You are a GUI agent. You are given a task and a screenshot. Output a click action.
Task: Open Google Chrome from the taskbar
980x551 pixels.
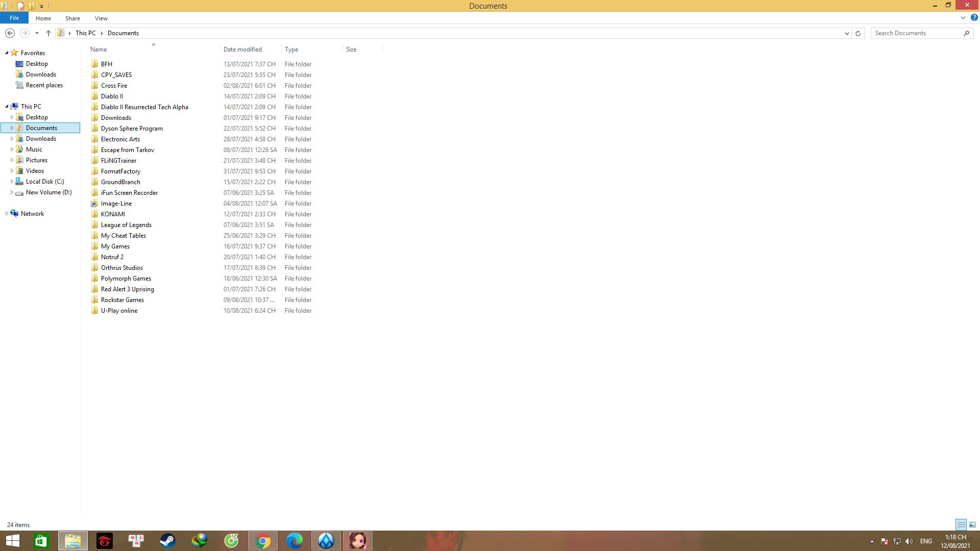click(x=263, y=541)
